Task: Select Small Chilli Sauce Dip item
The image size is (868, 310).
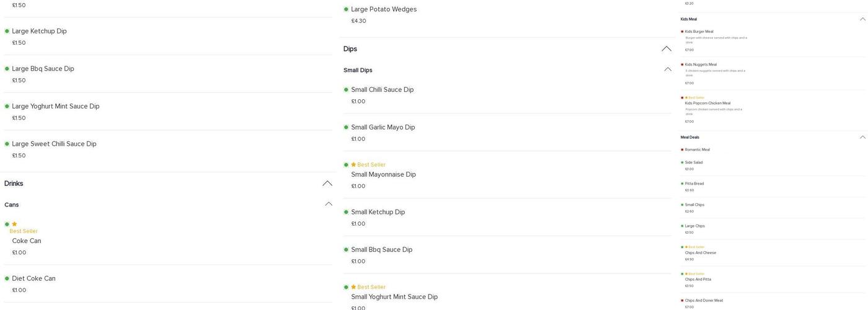Action: pyautogui.click(x=382, y=90)
